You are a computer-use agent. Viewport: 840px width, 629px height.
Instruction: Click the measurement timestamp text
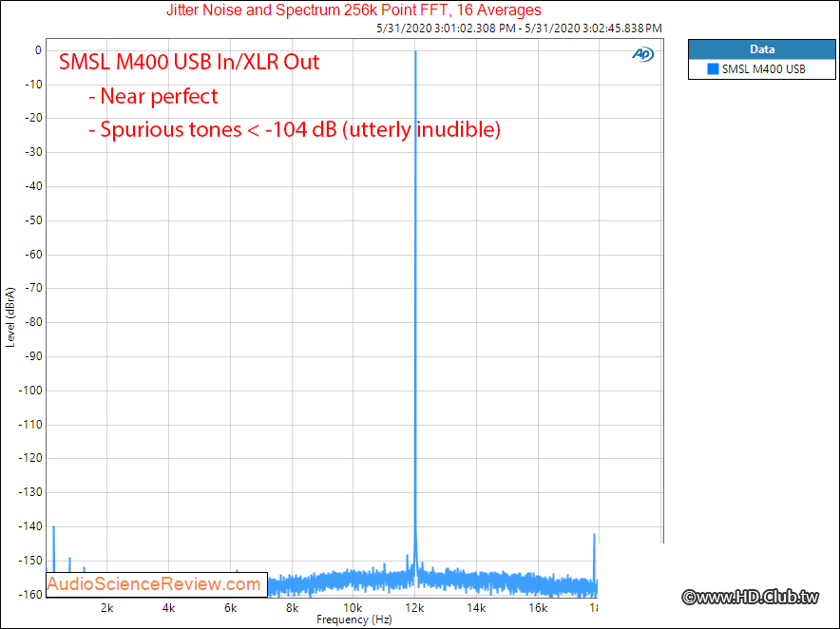point(519,28)
